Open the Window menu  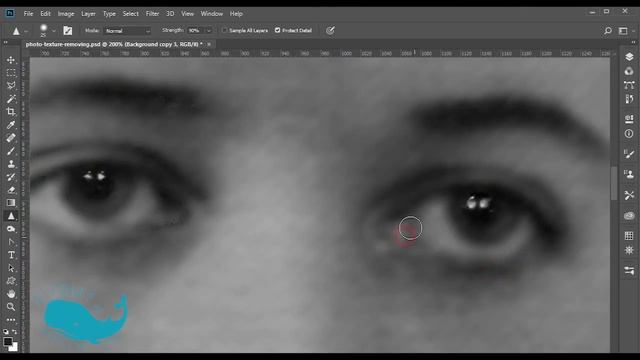211,13
